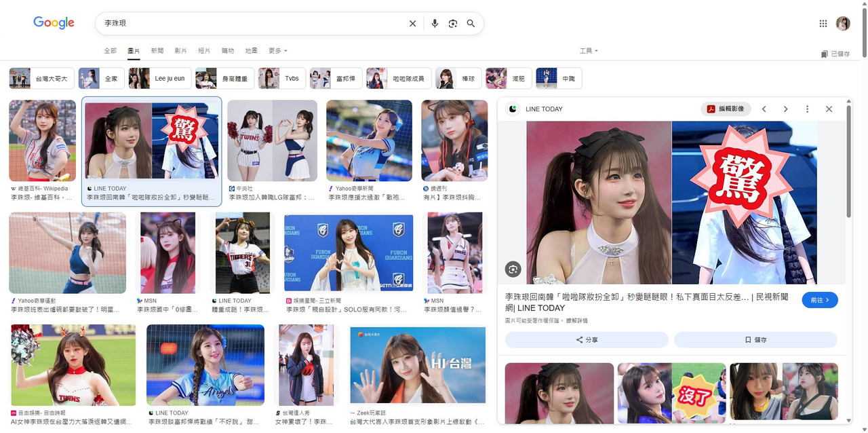Go to the Google logo homepage
Image resolution: width=868 pixels, height=433 pixels.
(x=54, y=23)
